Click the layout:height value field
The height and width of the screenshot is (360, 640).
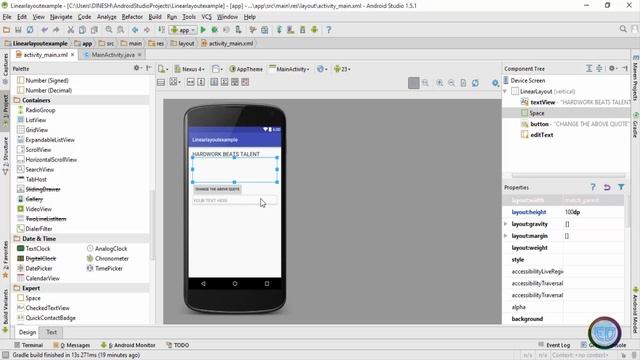tap(594, 212)
